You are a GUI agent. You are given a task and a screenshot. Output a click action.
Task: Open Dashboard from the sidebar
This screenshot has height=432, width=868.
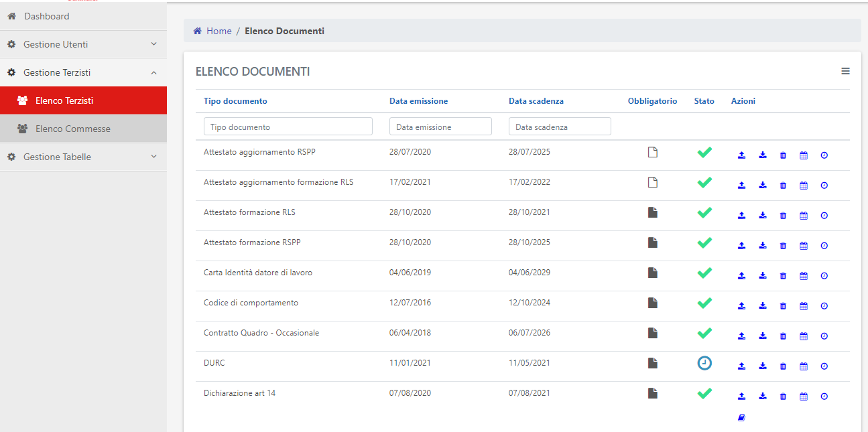(83, 16)
